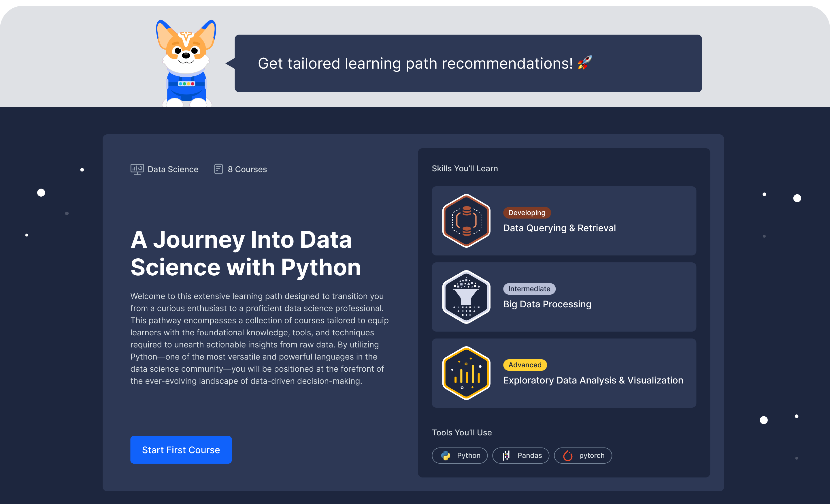Click the Pandas logo icon
The image size is (830, 504).
[506, 456]
